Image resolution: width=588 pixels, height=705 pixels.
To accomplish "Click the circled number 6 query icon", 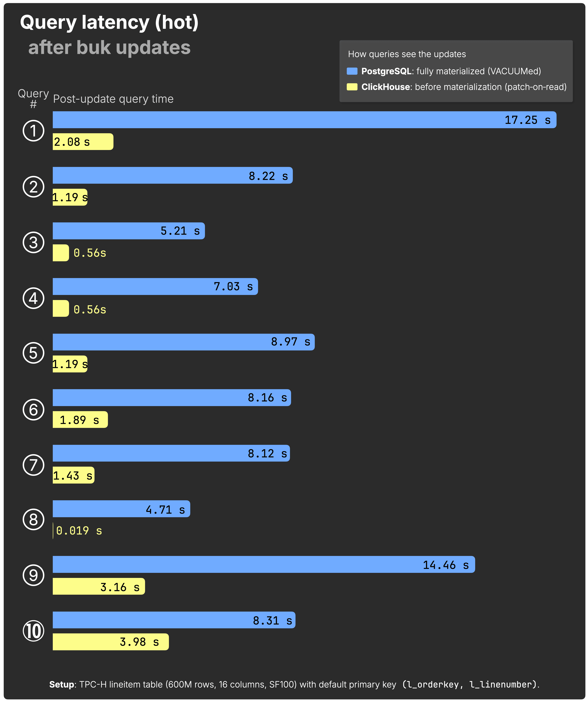I will pos(34,410).
